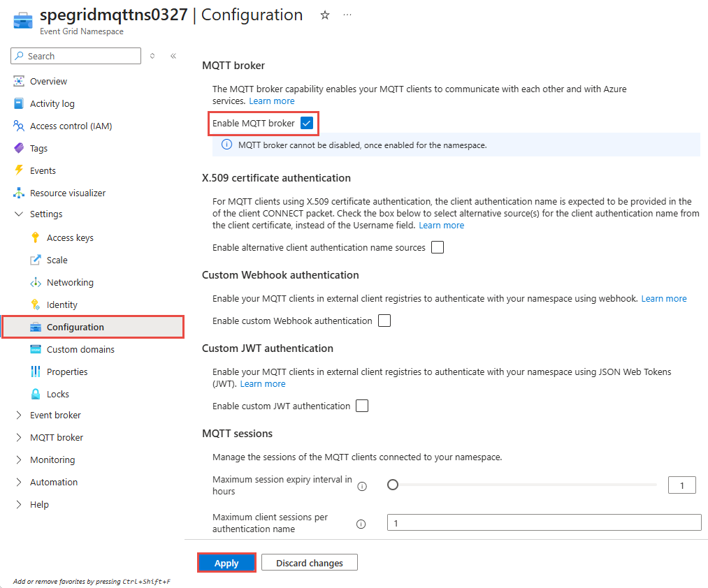Click the Configuration briefcase icon in sidebar
The image size is (708, 588).
35,327
